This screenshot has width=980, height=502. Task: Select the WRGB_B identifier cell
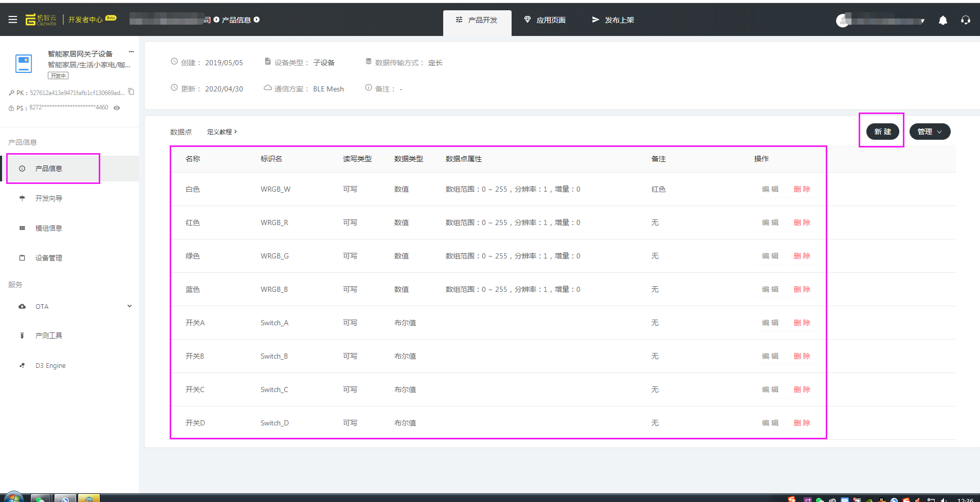click(274, 289)
